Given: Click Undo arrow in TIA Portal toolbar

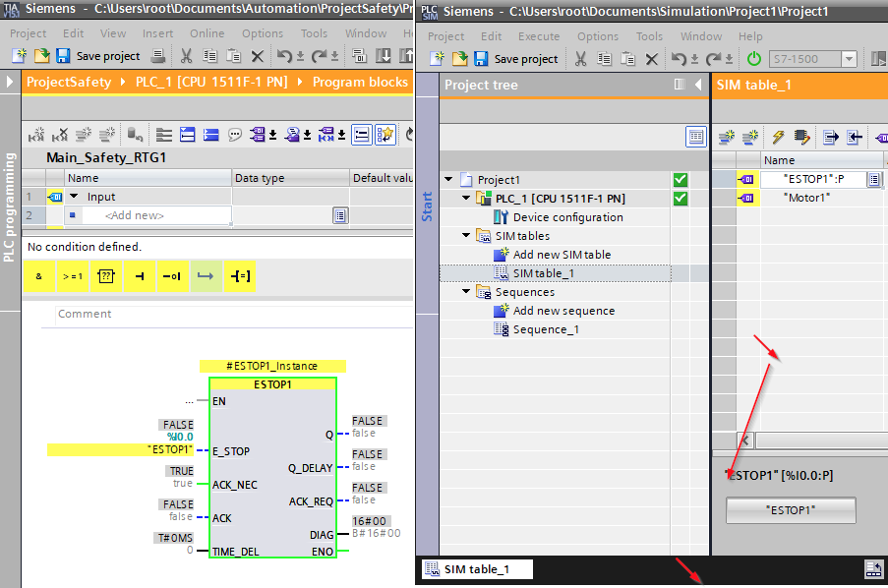Looking at the screenshot, I should coord(285,55).
